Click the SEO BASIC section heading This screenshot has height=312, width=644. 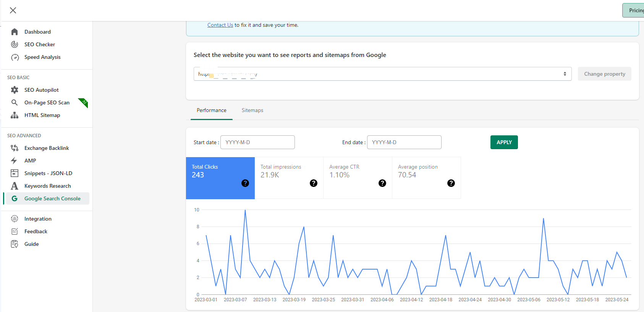click(18, 78)
